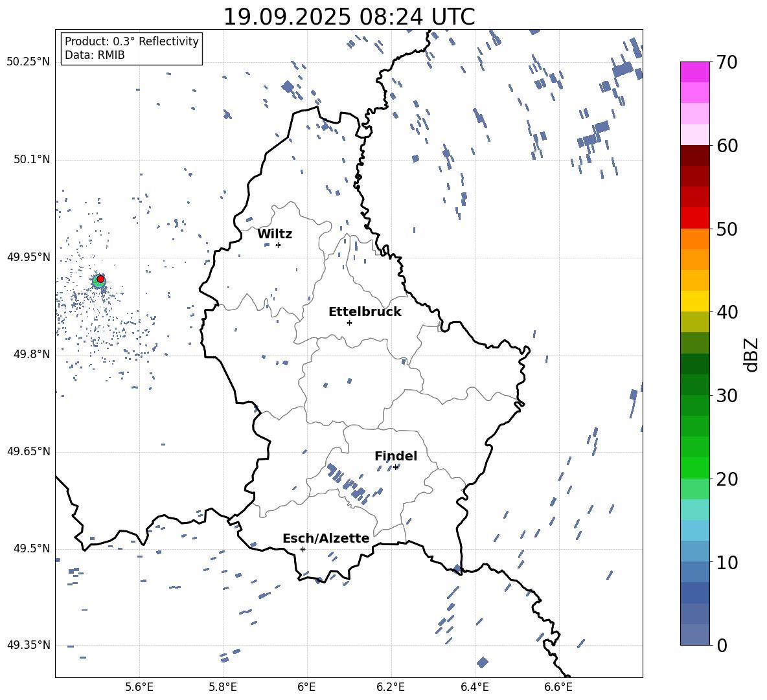Screen dimensions: 767x700
Task: Click the Esch/Alzette label text
Action: (x=326, y=538)
